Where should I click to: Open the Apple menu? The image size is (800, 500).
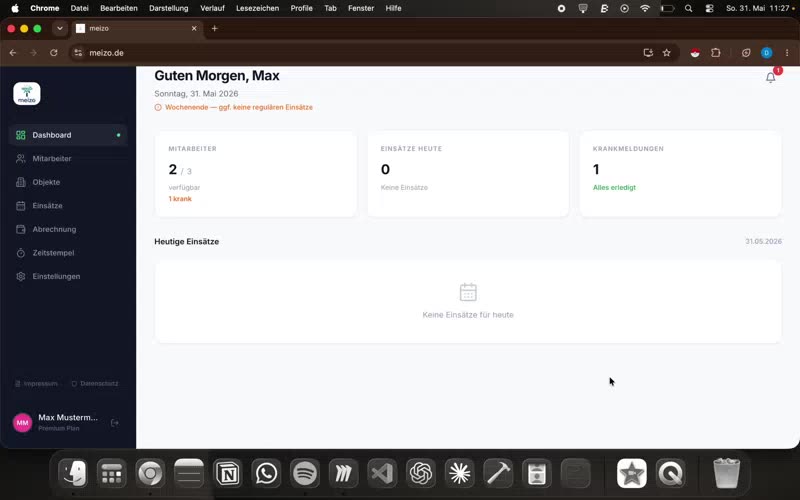tap(15, 8)
